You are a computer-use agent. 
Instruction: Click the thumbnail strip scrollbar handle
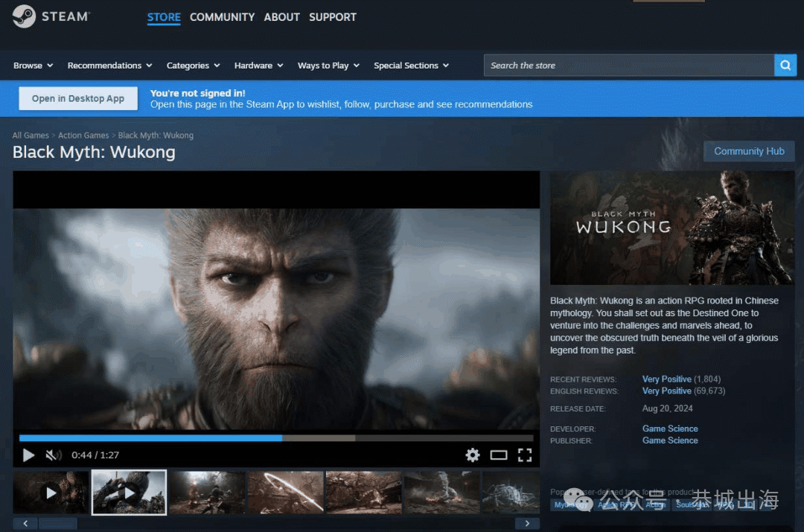(58, 523)
